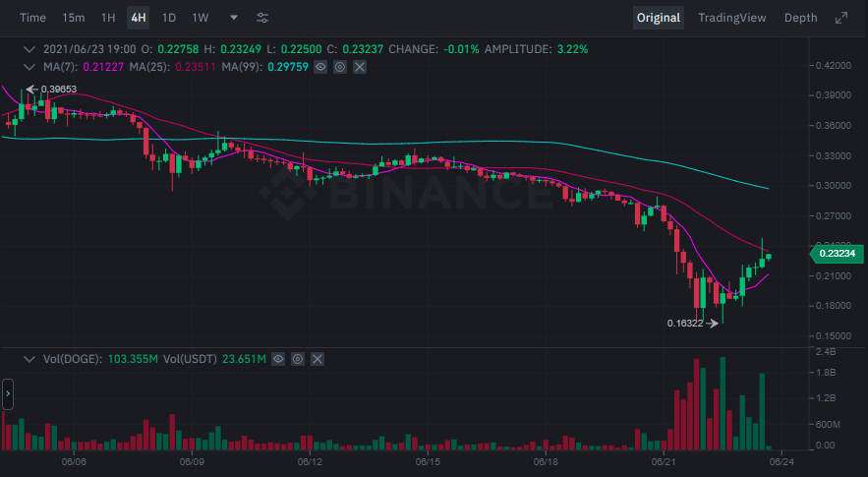Viewport: 868px width, 477px height.
Task: Toggle MA lines visibility eye icon
Action: click(320, 67)
